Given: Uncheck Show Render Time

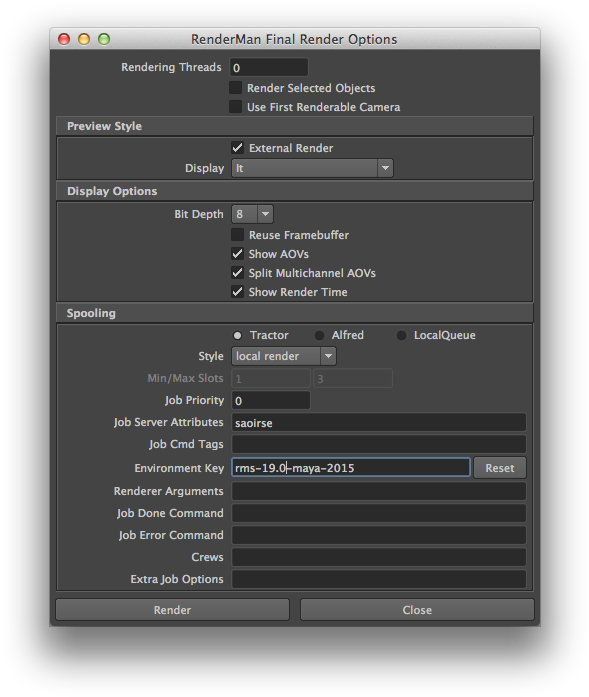Looking at the screenshot, I should pyautogui.click(x=237, y=292).
